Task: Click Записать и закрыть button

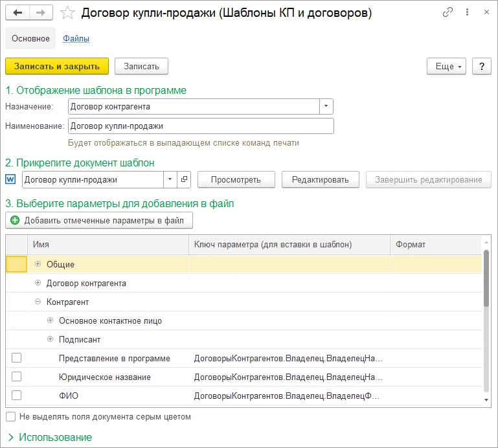Action: pyautogui.click(x=57, y=66)
